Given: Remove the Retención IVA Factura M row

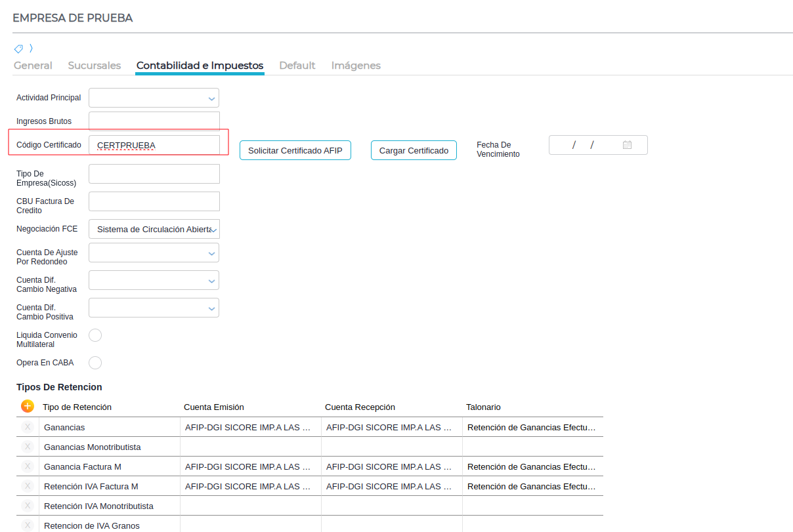Looking at the screenshot, I should click(x=28, y=486).
